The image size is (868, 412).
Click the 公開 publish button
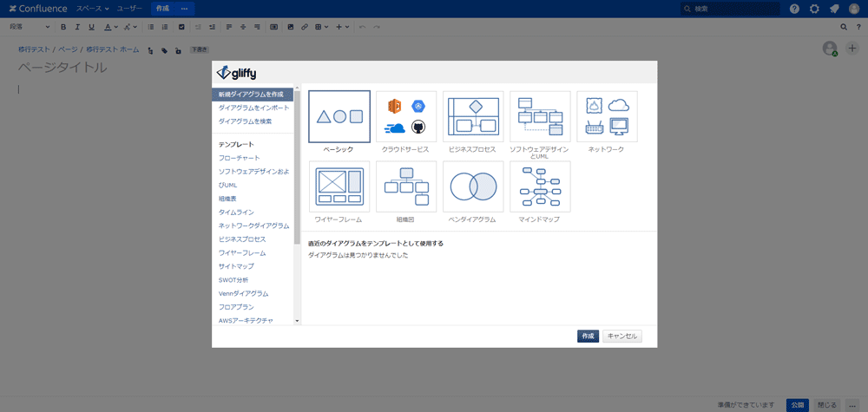tap(799, 405)
